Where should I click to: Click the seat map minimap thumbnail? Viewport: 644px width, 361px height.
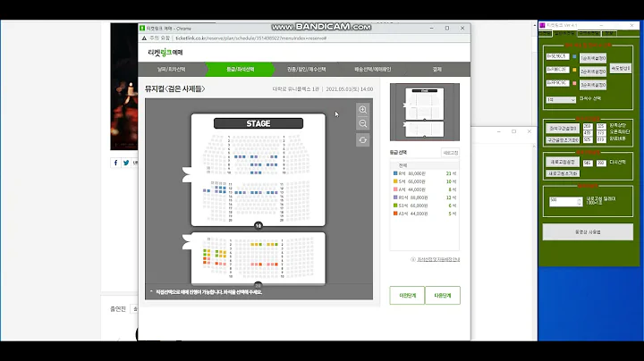(425, 112)
